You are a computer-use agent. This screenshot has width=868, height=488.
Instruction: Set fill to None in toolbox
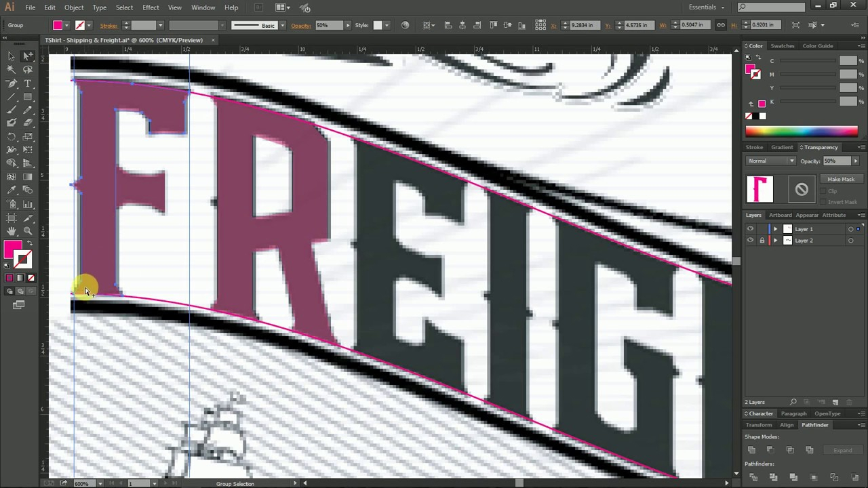[x=31, y=278]
